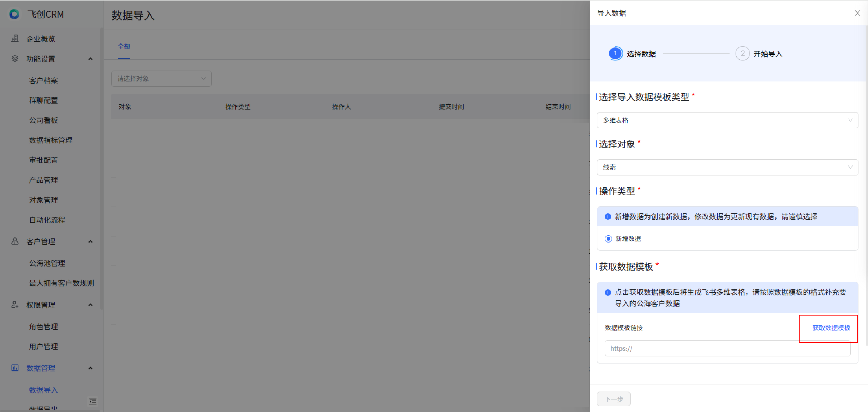Click the 下一步 button
The height and width of the screenshot is (412, 868).
point(613,399)
